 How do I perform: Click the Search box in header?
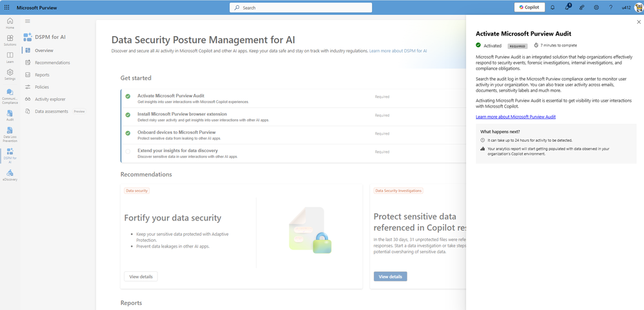pyautogui.click(x=300, y=8)
